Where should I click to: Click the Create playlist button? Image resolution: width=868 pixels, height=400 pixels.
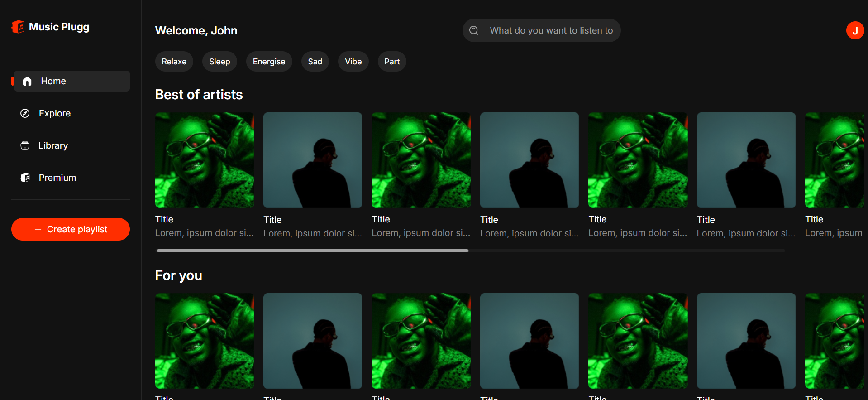(x=71, y=229)
